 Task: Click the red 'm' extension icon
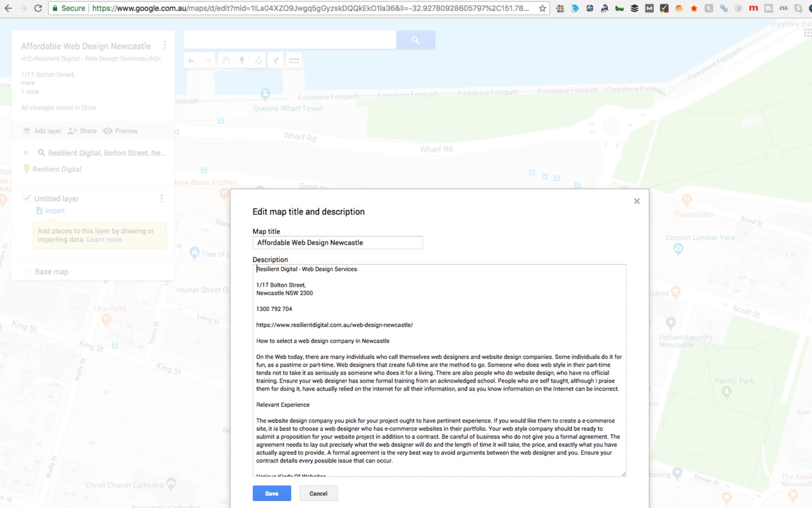coord(753,8)
